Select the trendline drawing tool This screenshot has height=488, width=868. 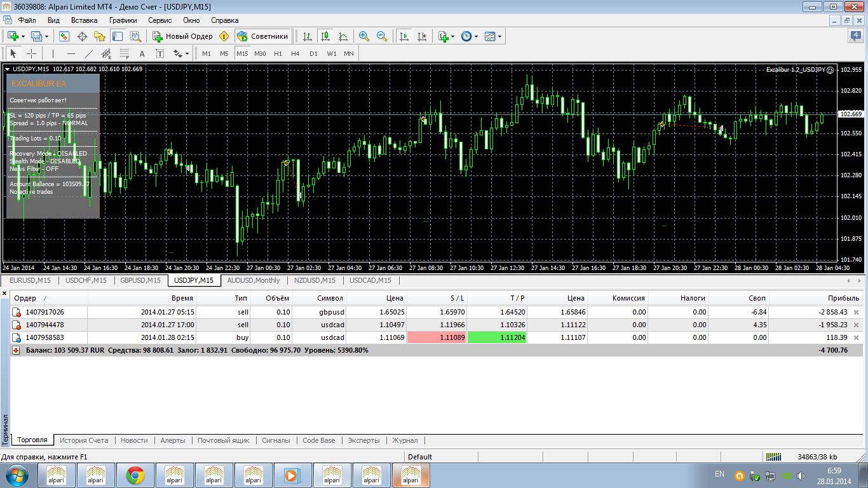coord(89,53)
